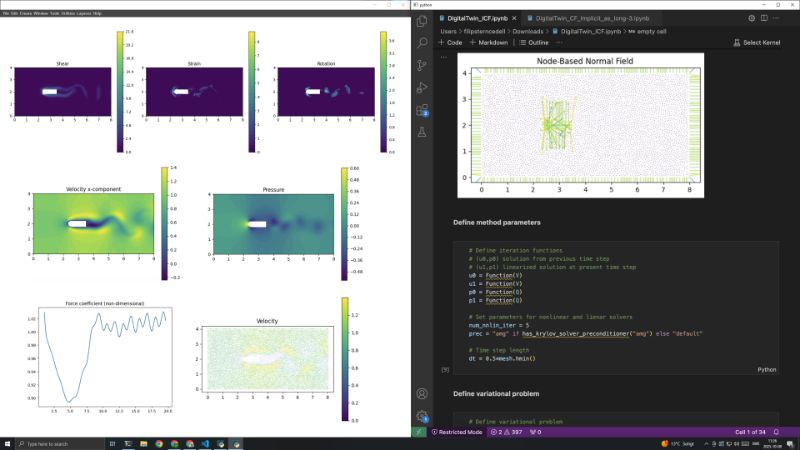
Task: Click the notebook toolbar more actions ellipsis
Action: coord(559,43)
